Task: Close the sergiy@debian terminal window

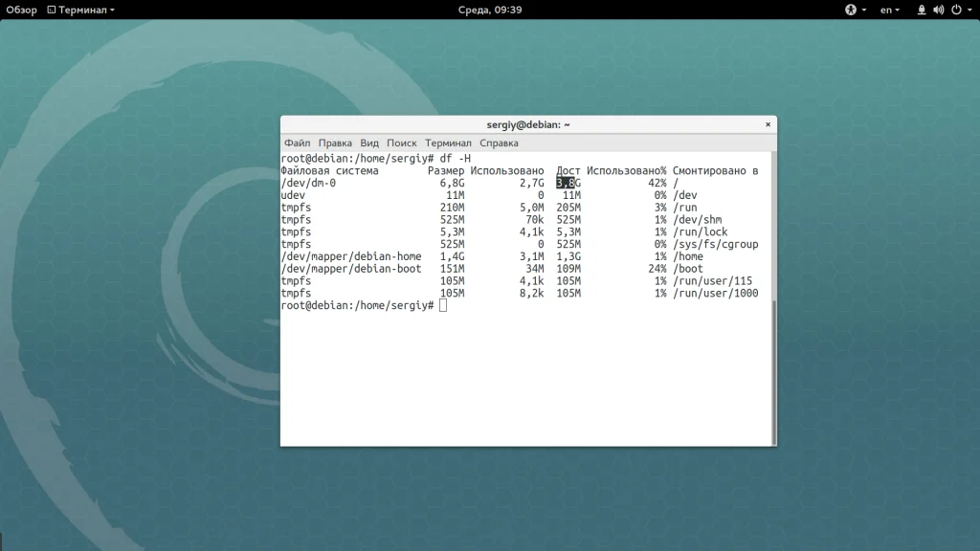Action: [x=767, y=124]
